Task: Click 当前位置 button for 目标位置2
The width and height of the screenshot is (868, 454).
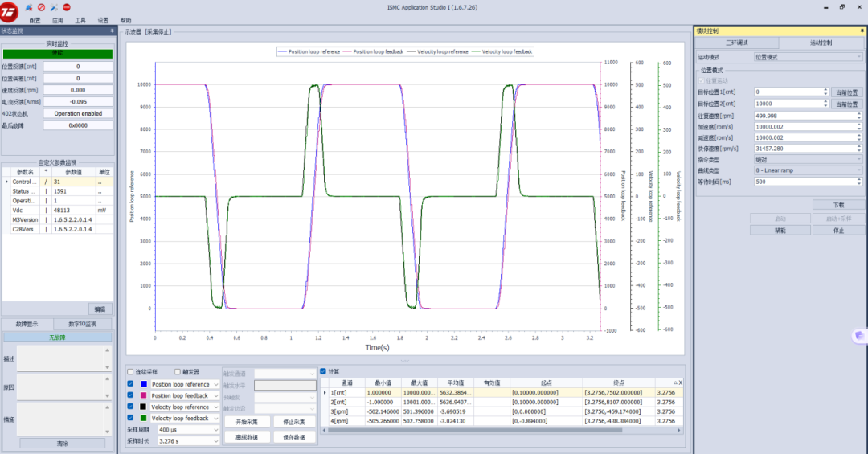Action: [x=847, y=104]
